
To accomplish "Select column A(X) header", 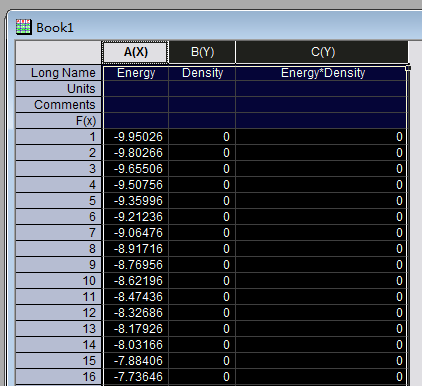I will tap(135, 52).
